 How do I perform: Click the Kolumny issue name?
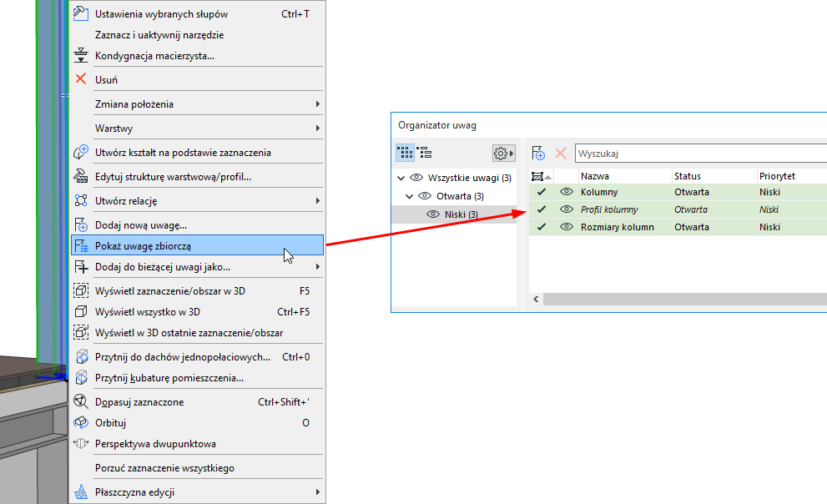599,192
